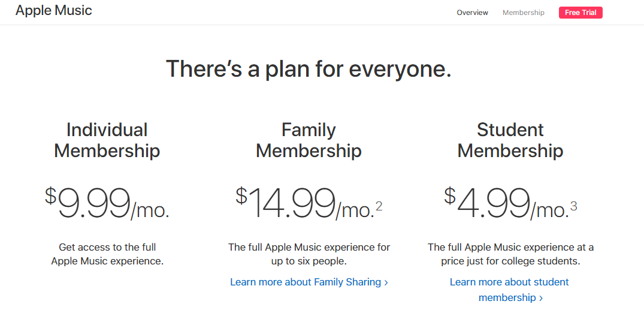Click the $14.99 per month price
This screenshot has width=644, height=316.
pos(304,203)
